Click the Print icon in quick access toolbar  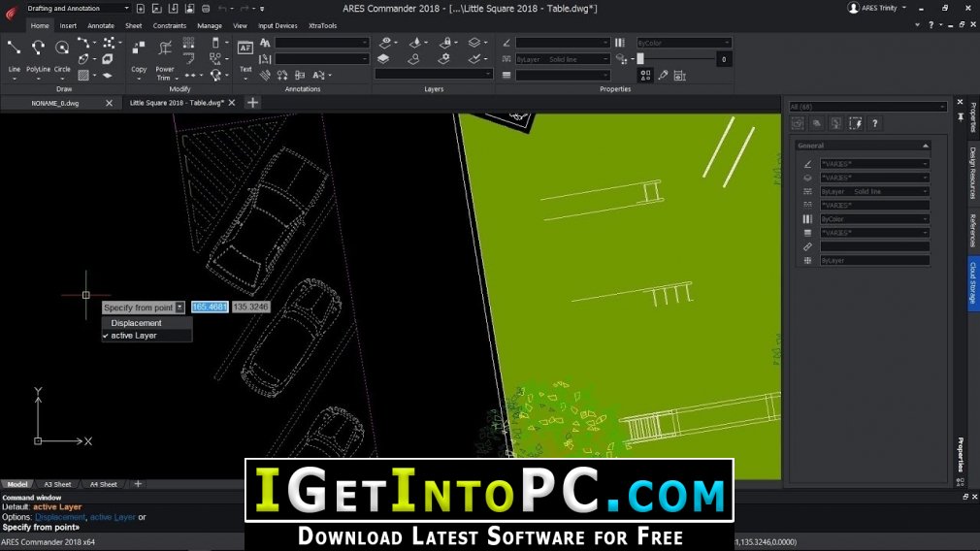(x=206, y=8)
